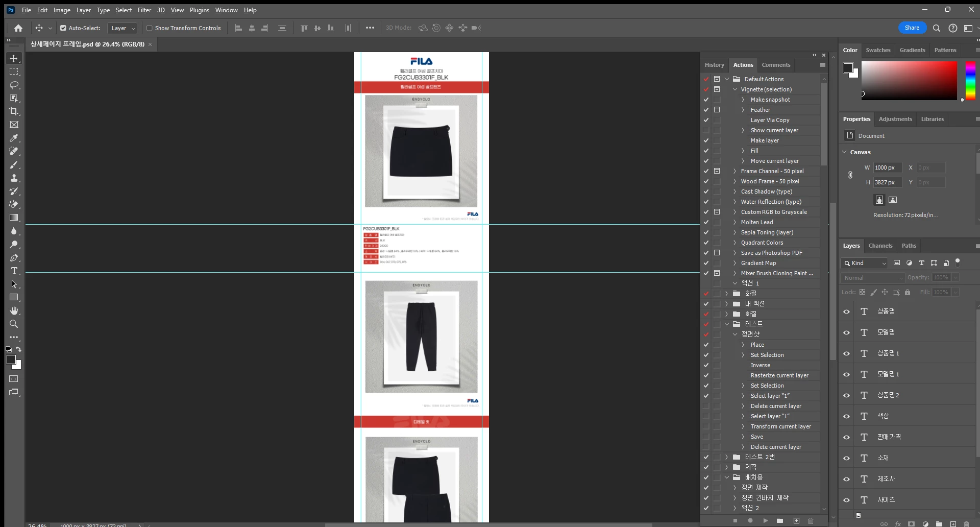Delete action with the Actions panel trash icon
Screen dimensions: 980x527
click(x=811, y=521)
